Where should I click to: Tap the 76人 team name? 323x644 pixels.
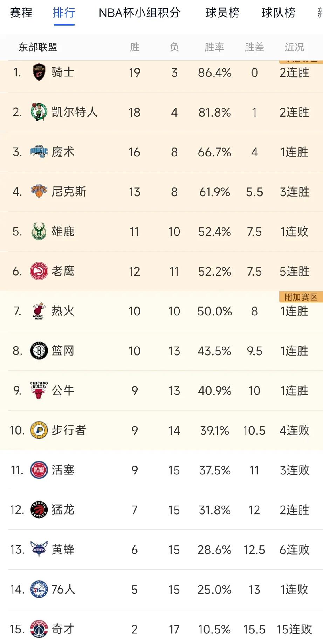[63, 589]
